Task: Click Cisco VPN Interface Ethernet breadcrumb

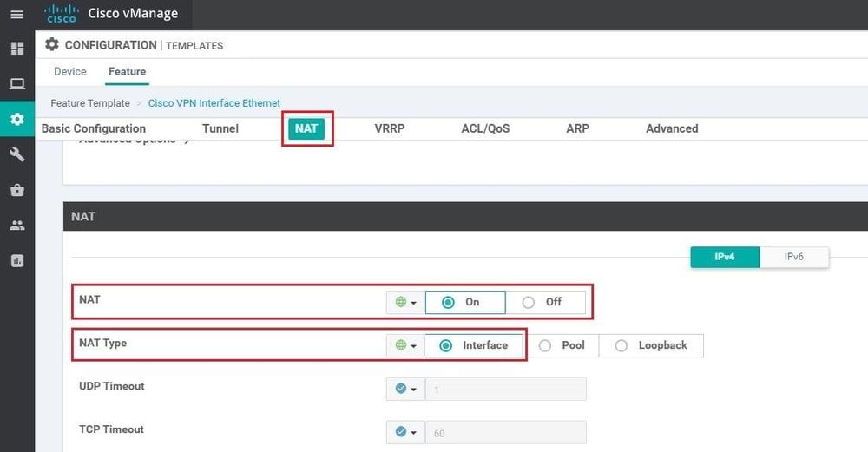Action: coord(214,103)
